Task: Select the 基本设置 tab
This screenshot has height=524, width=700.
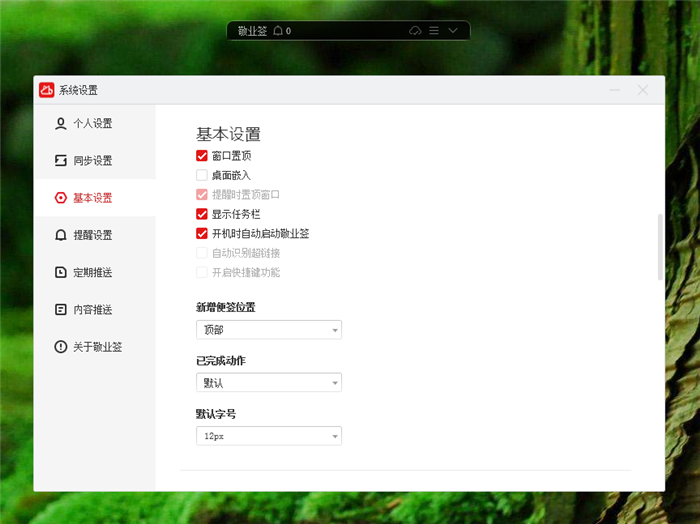Action: coord(95,198)
